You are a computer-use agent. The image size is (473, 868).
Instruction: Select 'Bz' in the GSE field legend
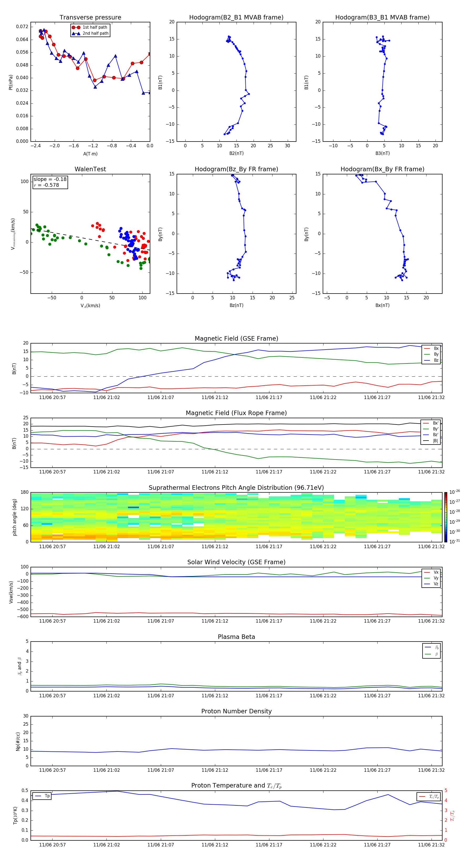click(431, 360)
